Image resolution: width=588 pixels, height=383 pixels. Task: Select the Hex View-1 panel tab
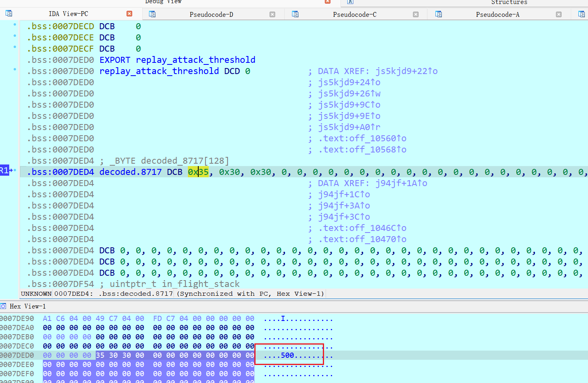[28, 306]
